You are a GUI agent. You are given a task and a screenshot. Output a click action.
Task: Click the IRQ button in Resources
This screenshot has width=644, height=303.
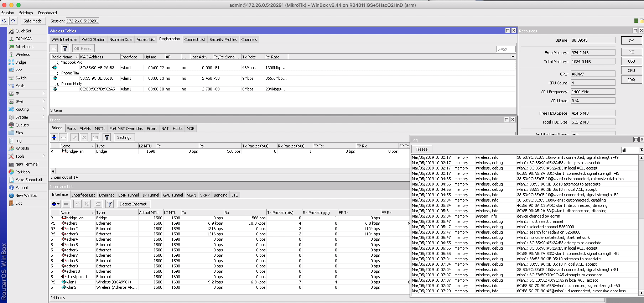[632, 80]
